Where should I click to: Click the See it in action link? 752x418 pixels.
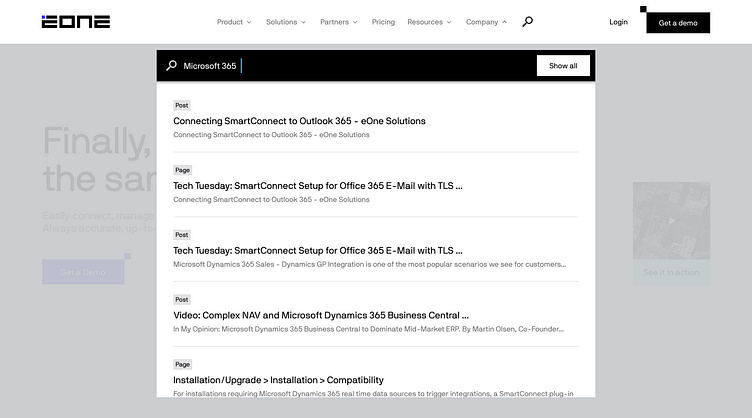coord(671,272)
